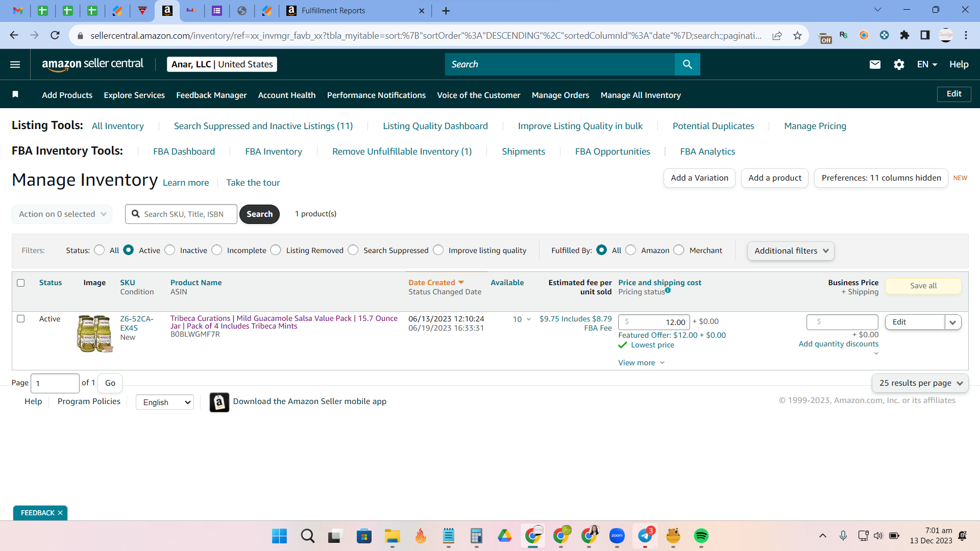Open Google Drive from the taskbar

[505, 536]
